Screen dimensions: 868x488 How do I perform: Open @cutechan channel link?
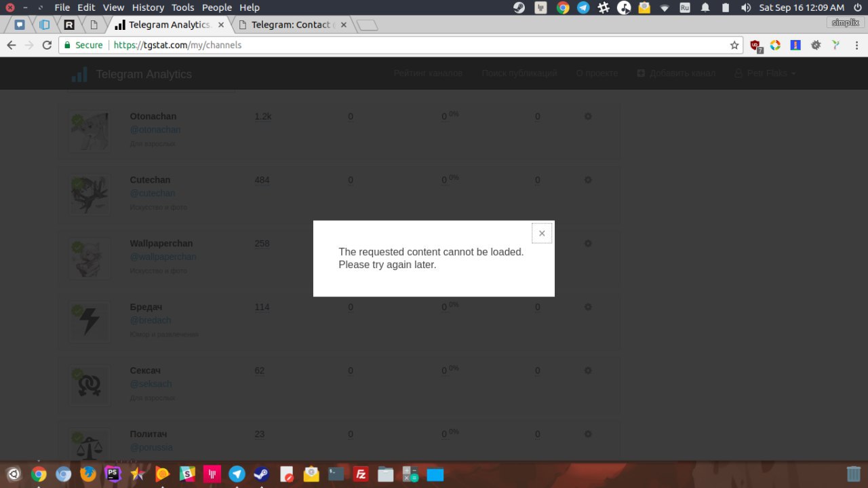click(x=153, y=193)
